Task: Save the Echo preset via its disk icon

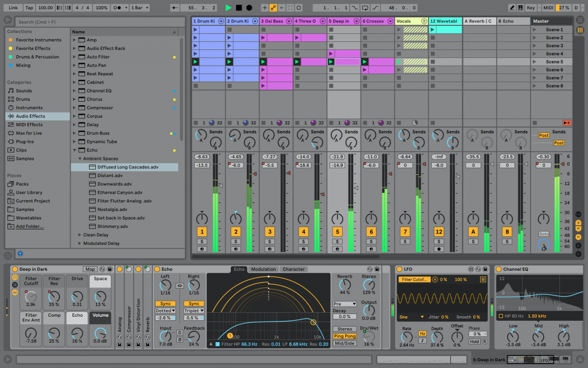Action: click(377, 269)
